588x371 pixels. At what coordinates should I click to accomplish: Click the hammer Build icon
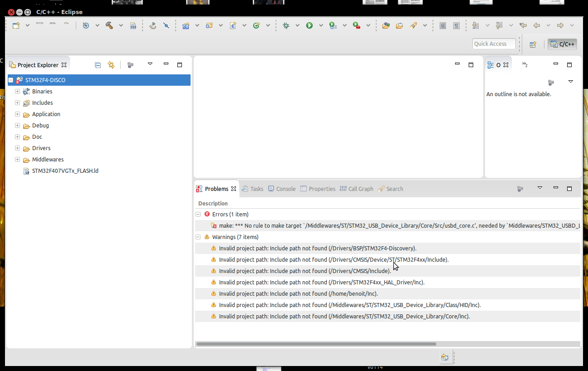(x=109, y=25)
